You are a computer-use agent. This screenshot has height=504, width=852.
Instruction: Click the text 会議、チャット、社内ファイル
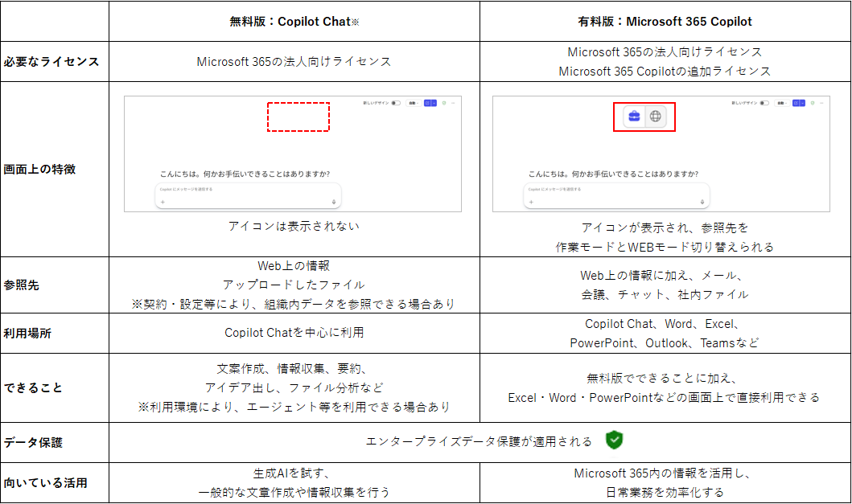click(665, 294)
